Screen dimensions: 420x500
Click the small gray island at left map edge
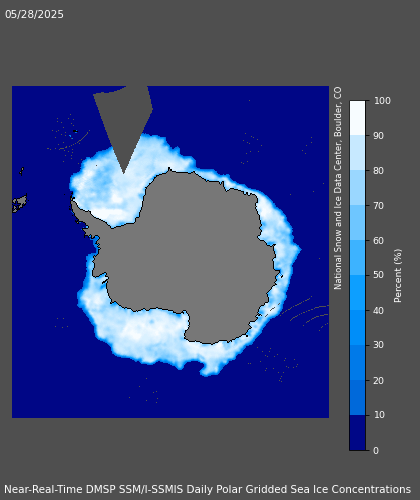[x=19, y=203]
